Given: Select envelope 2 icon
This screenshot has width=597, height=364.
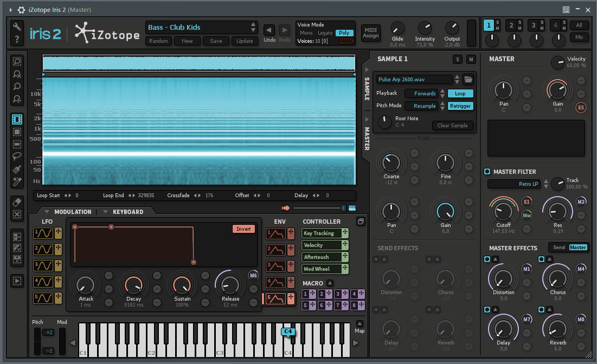Looking at the screenshot, I should point(275,250).
